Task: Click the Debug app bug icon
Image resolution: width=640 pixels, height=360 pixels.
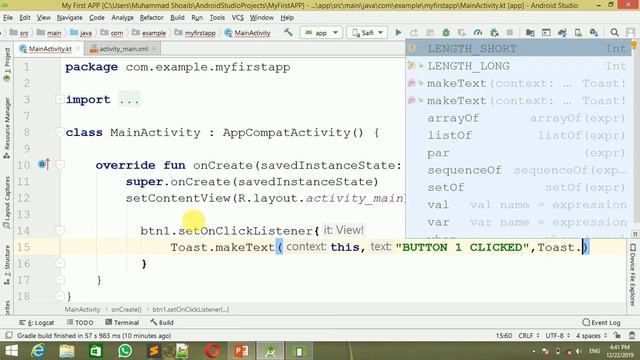Action: coord(446,33)
